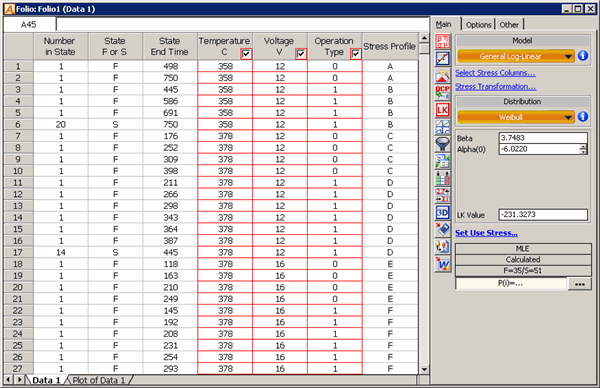Open the 3D plot icon

[x=442, y=213]
